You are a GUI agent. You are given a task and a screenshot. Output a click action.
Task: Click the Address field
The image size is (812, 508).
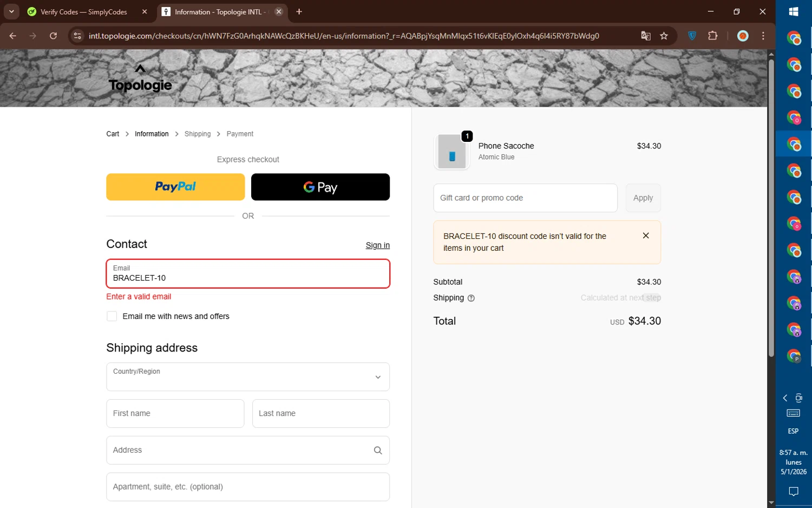pyautogui.click(x=248, y=450)
